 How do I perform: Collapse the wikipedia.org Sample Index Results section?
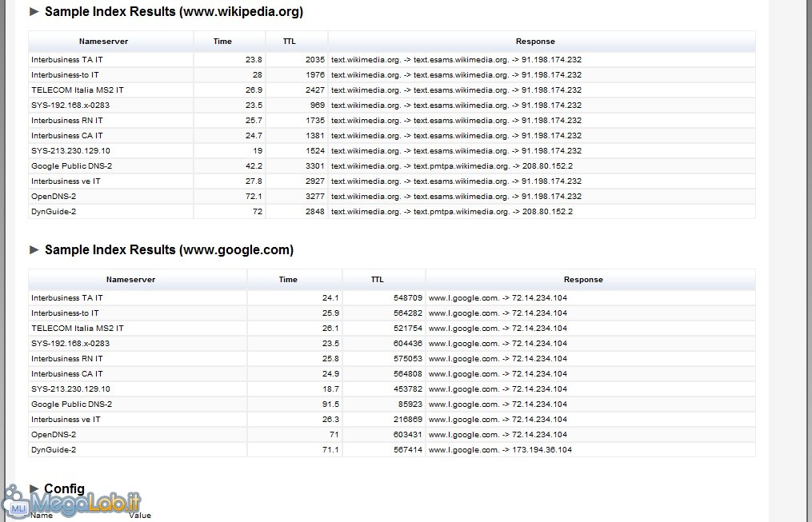pos(34,11)
